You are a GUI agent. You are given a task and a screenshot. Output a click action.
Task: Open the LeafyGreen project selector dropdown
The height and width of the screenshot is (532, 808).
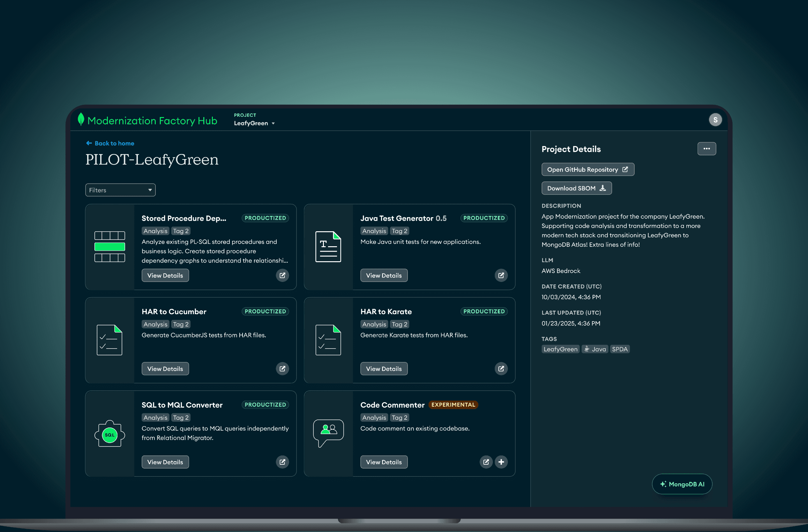point(254,123)
